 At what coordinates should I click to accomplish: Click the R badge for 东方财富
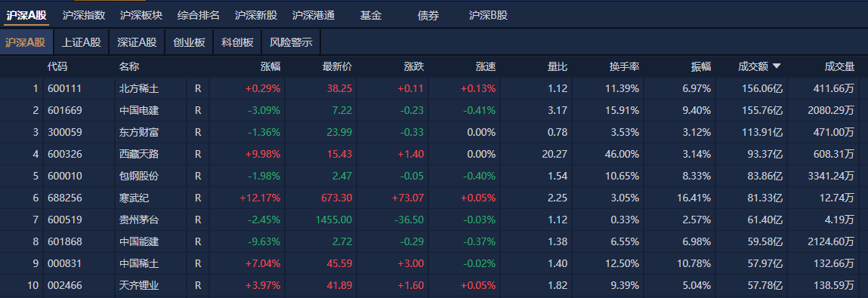tap(198, 132)
